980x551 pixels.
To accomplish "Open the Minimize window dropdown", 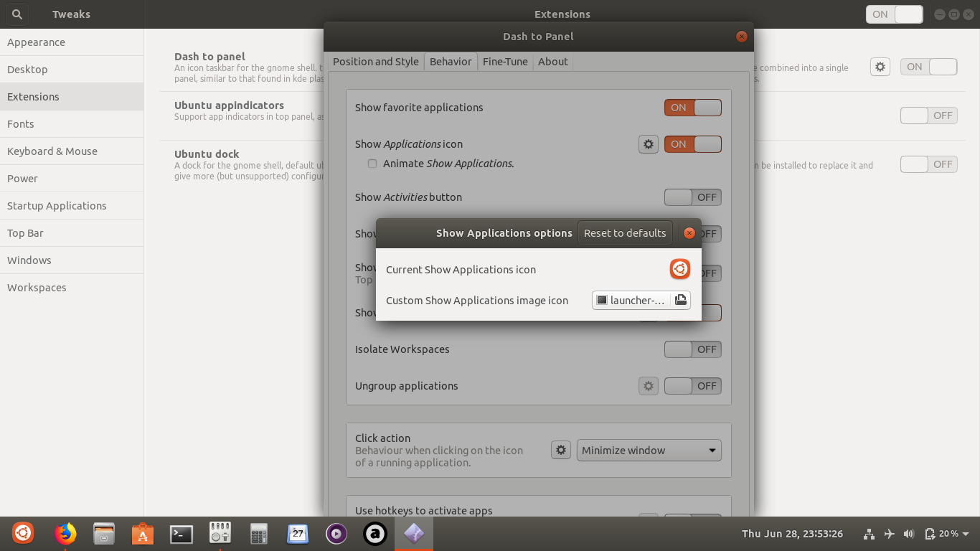I will [x=648, y=450].
